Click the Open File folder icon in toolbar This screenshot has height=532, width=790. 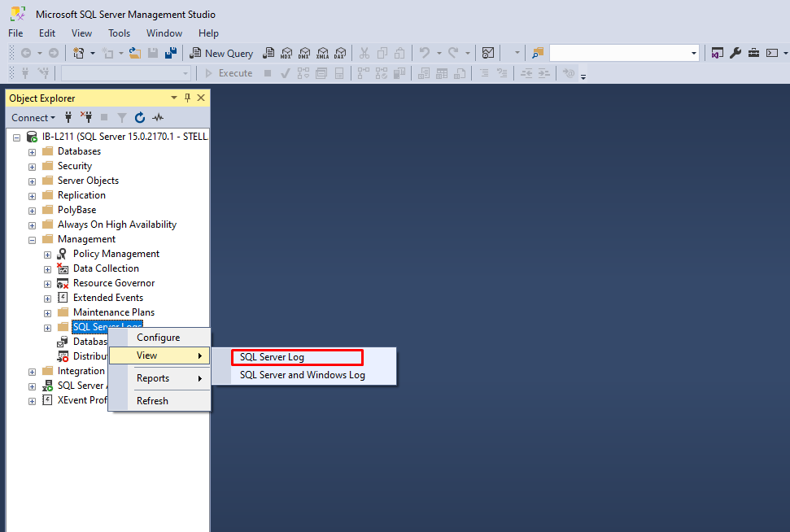coord(134,53)
